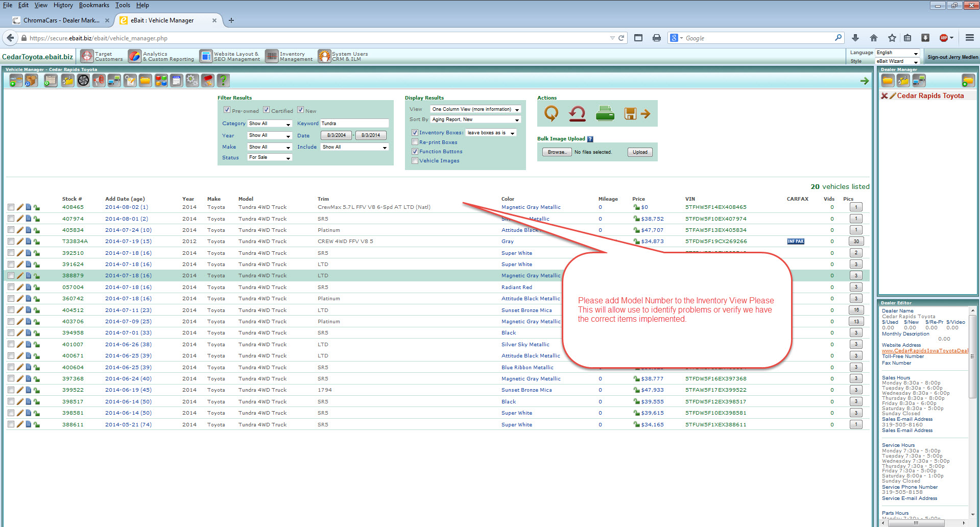Click the camera shutter toolbar icon
This screenshot has width=980, height=527.
coord(83,81)
